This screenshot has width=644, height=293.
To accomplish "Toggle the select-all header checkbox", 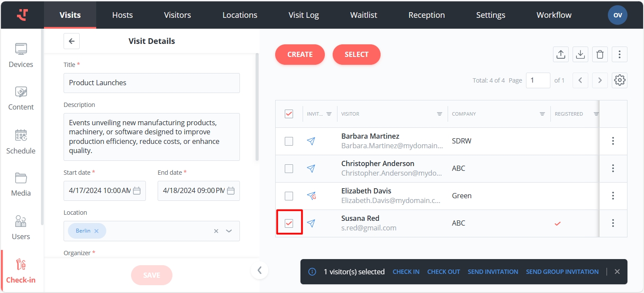I will (289, 114).
